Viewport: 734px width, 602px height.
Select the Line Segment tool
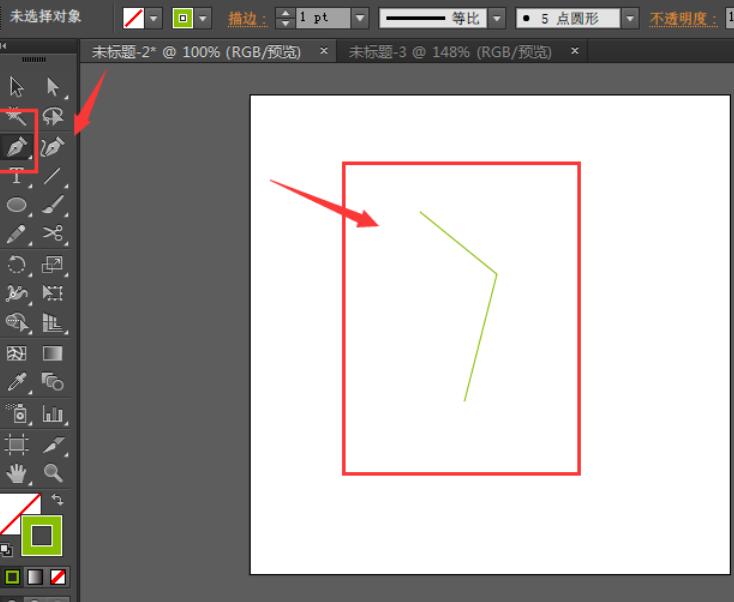(52, 177)
